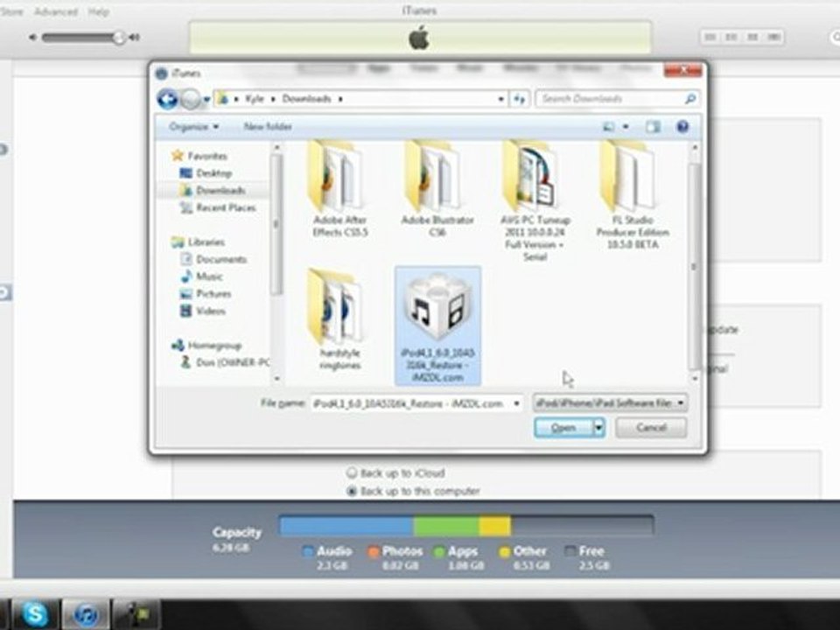
Task: Click Kyle in the address breadcrumb
Action: click(255, 99)
